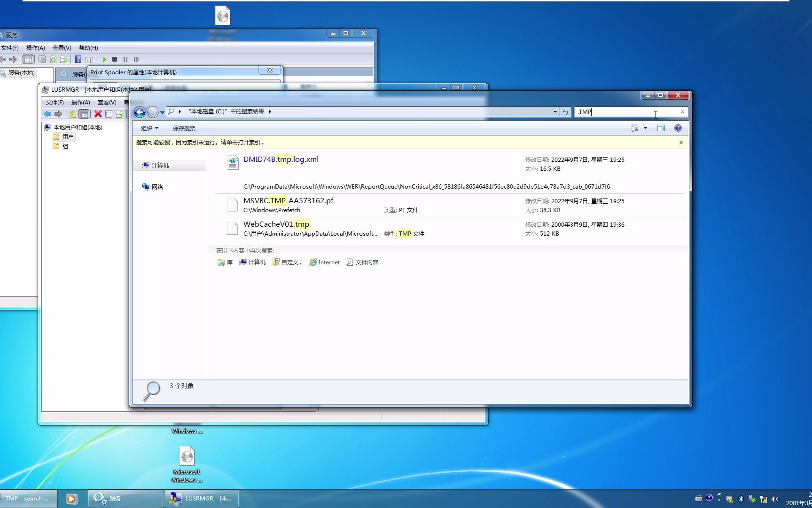Open 文件(F) menu in 服务 window
The width and height of the screenshot is (812, 508).
pos(10,48)
